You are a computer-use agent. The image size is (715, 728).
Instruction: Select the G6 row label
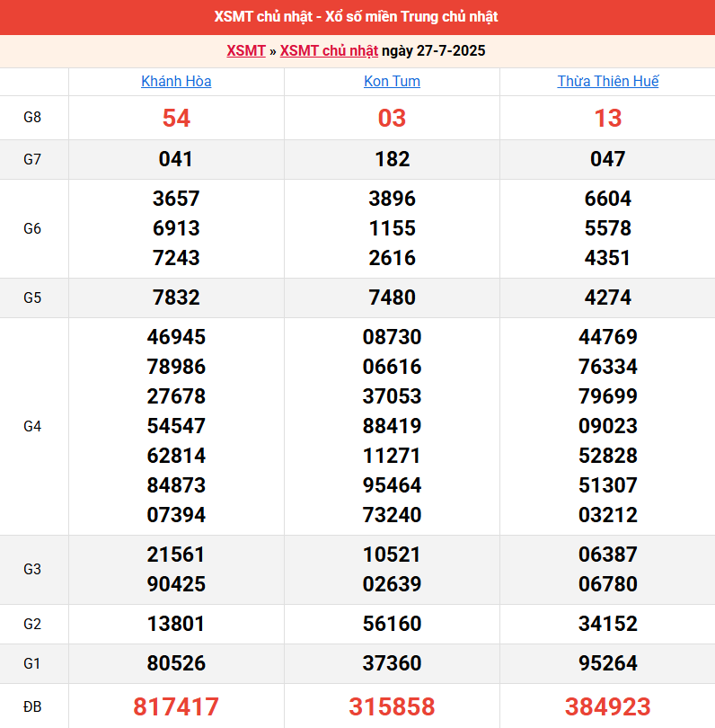coord(32,228)
